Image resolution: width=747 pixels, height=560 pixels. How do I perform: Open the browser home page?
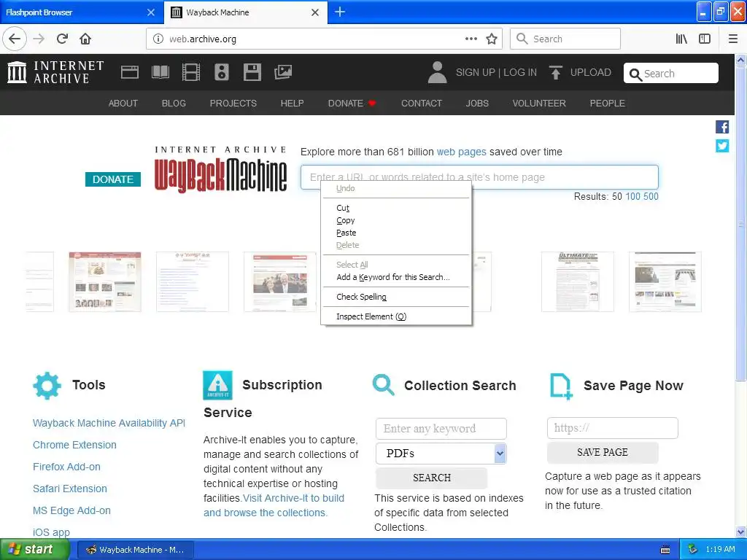(85, 39)
